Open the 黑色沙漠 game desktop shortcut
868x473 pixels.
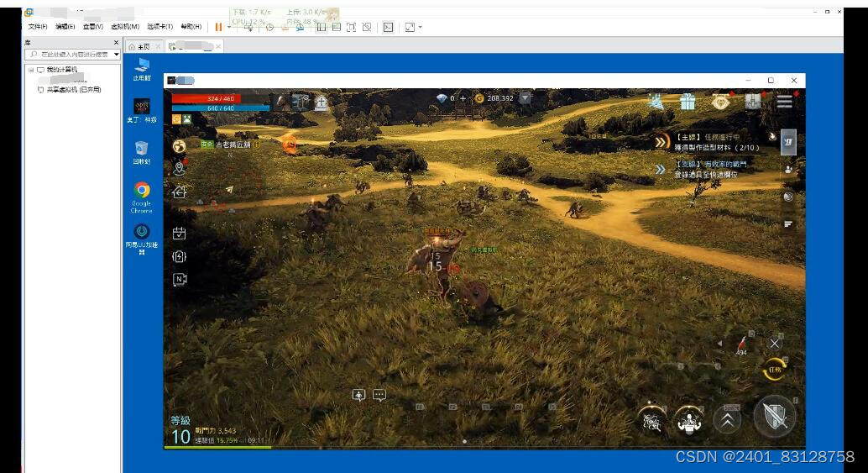142,110
